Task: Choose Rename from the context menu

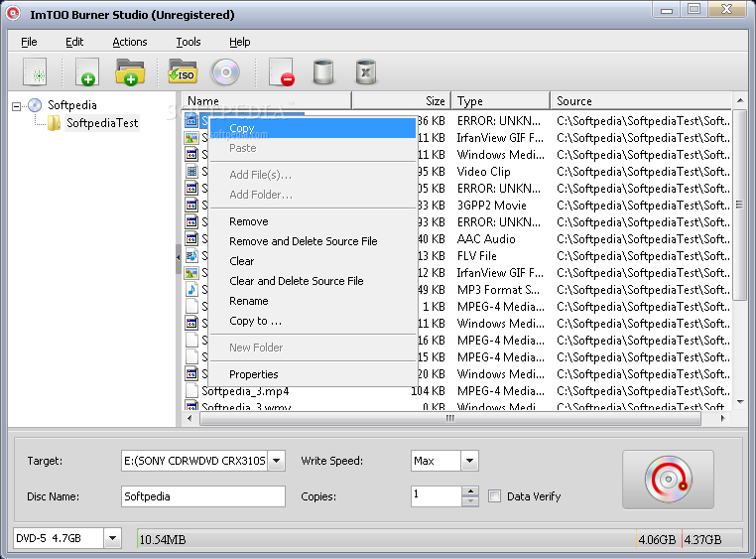Action: (x=313, y=301)
